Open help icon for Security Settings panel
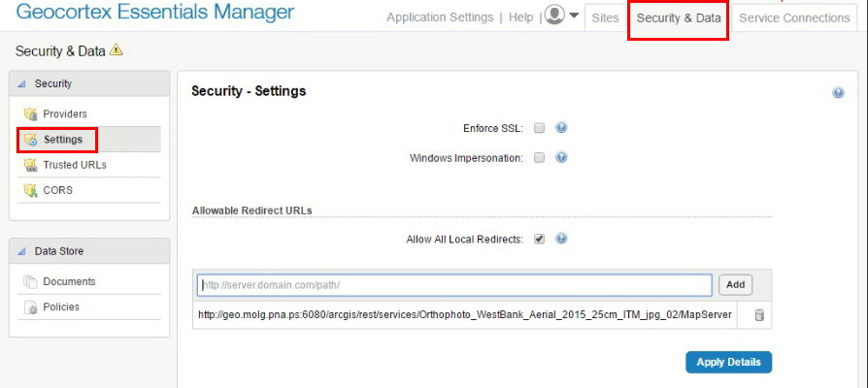The width and height of the screenshot is (868, 388). pos(838,93)
